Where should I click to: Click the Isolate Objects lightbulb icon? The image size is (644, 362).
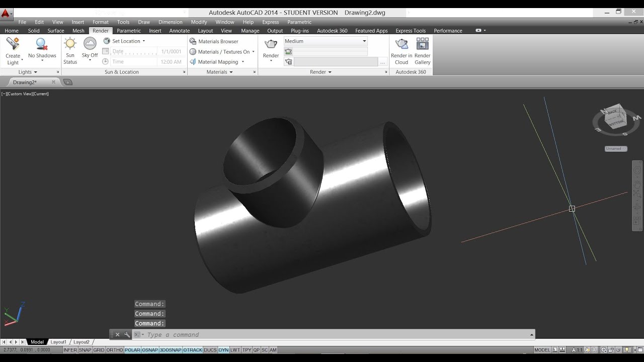point(627,350)
